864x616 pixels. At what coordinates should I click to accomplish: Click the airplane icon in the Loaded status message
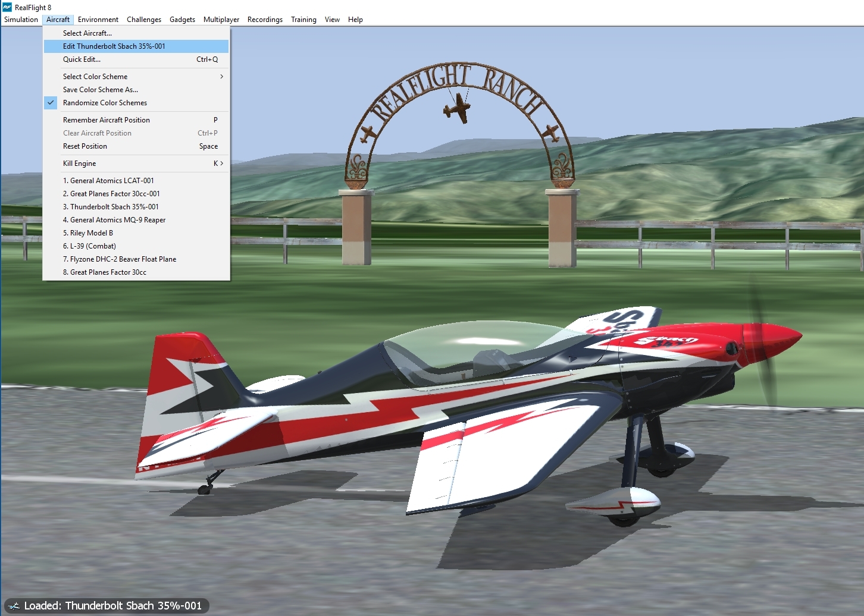click(14, 606)
